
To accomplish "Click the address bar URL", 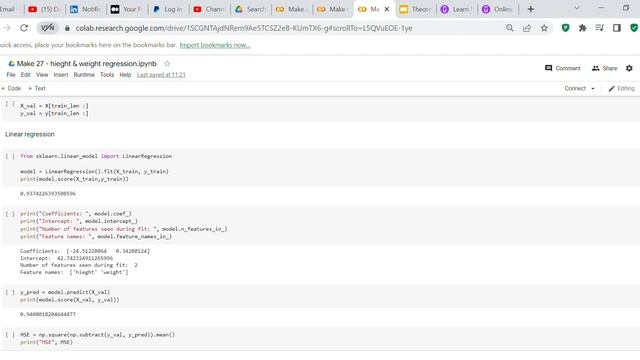I will point(244,28).
